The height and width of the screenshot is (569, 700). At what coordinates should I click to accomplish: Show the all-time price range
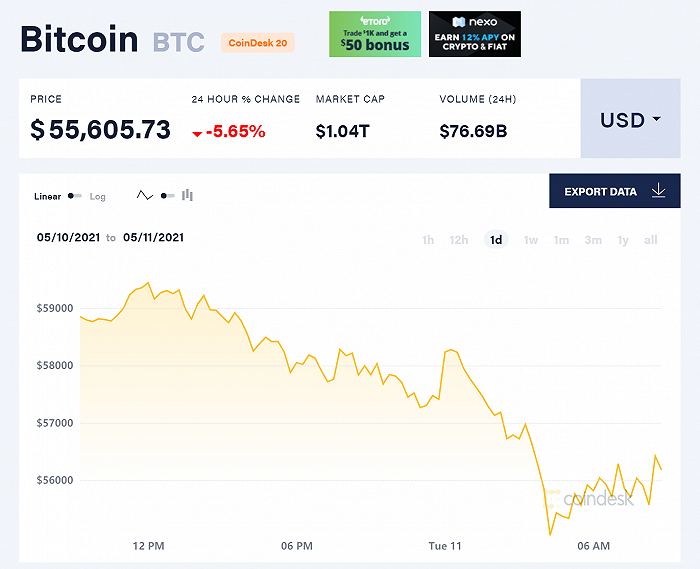pos(651,240)
